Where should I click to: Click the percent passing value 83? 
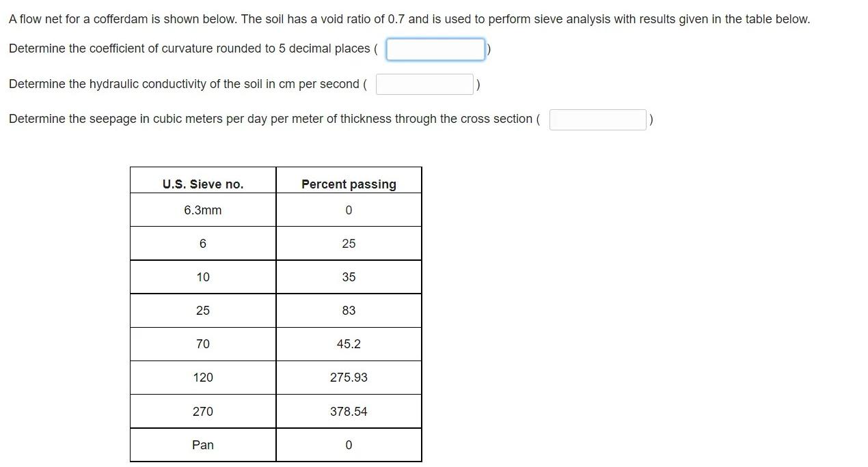pyautogui.click(x=349, y=310)
